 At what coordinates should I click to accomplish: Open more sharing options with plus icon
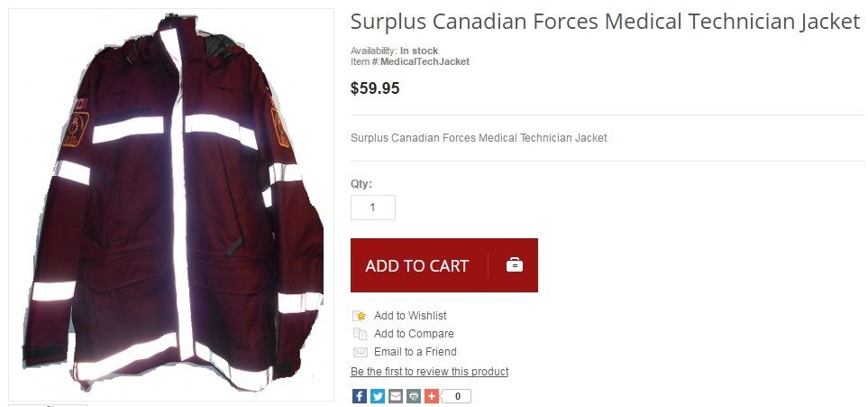[432, 396]
